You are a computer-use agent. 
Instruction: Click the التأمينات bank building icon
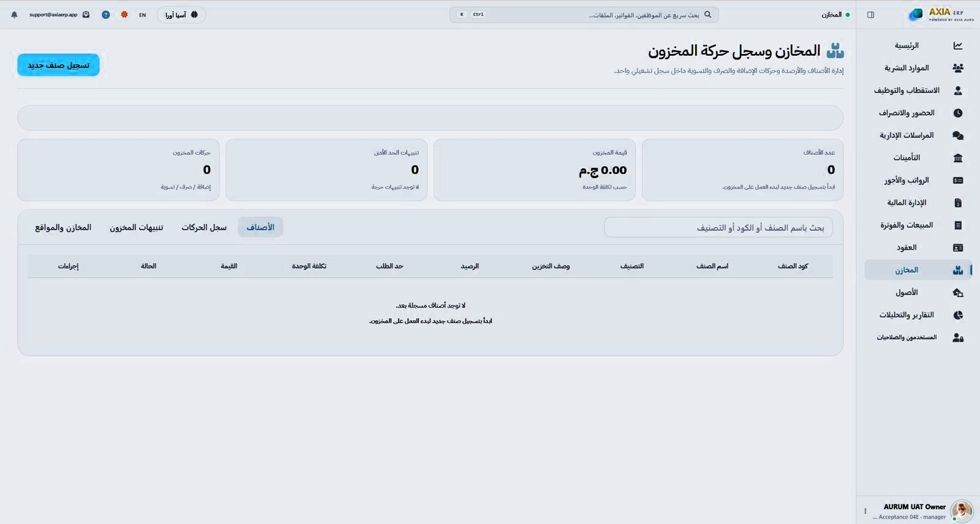tap(958, 158)
